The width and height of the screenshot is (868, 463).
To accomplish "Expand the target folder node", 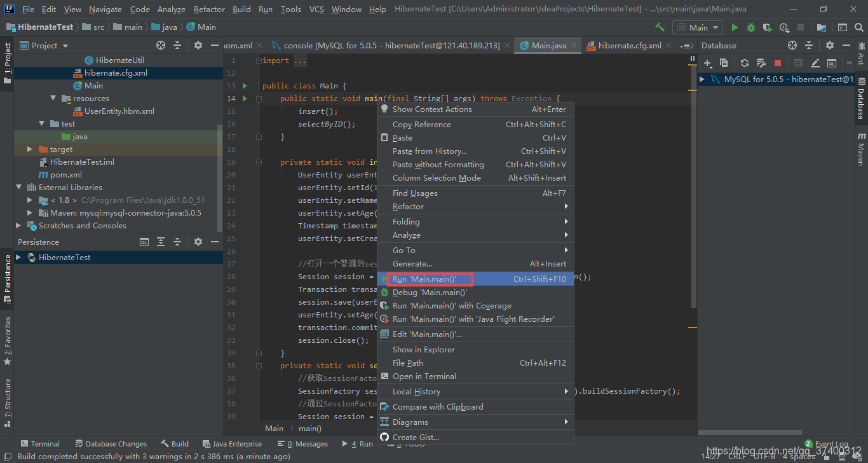I will pyautogui.click(x=30, y=149).
